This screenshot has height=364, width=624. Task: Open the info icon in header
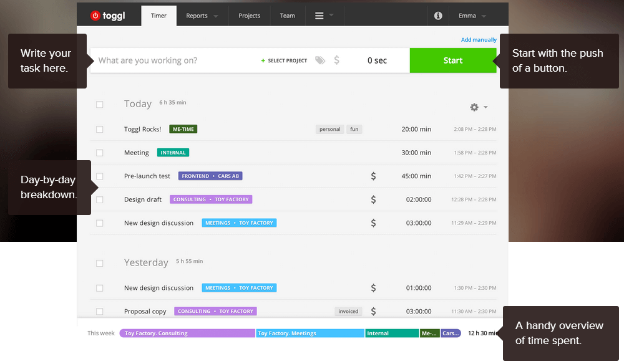coord(438,16)
